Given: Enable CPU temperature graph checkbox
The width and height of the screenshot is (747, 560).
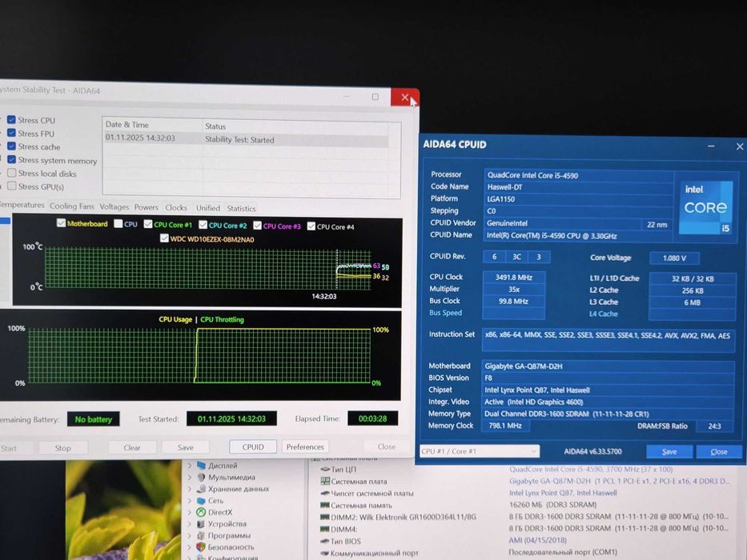Looking at the screenshot, I should click(x=118, y=224).
